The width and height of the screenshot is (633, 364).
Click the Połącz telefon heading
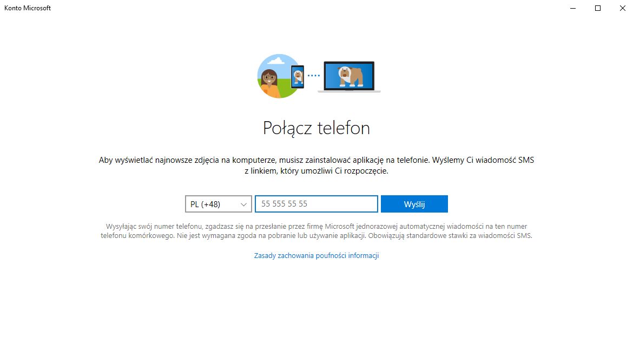(316, 128)
